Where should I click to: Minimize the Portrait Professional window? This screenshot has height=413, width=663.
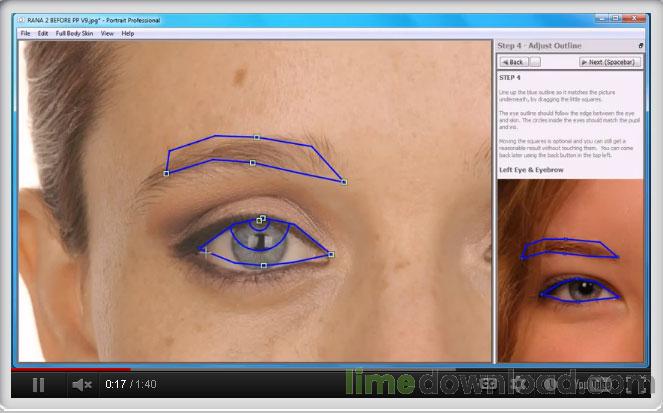tap(603, 18)
